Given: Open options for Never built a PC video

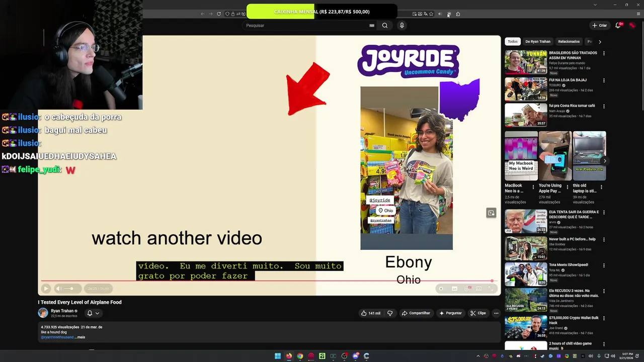Looking at the screenshot, I should pyautogui.click(x=604, y=240).
